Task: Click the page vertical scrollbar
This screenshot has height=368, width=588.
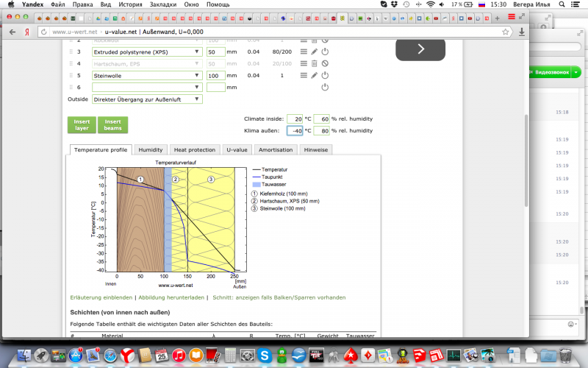Action: coord(526,160)
